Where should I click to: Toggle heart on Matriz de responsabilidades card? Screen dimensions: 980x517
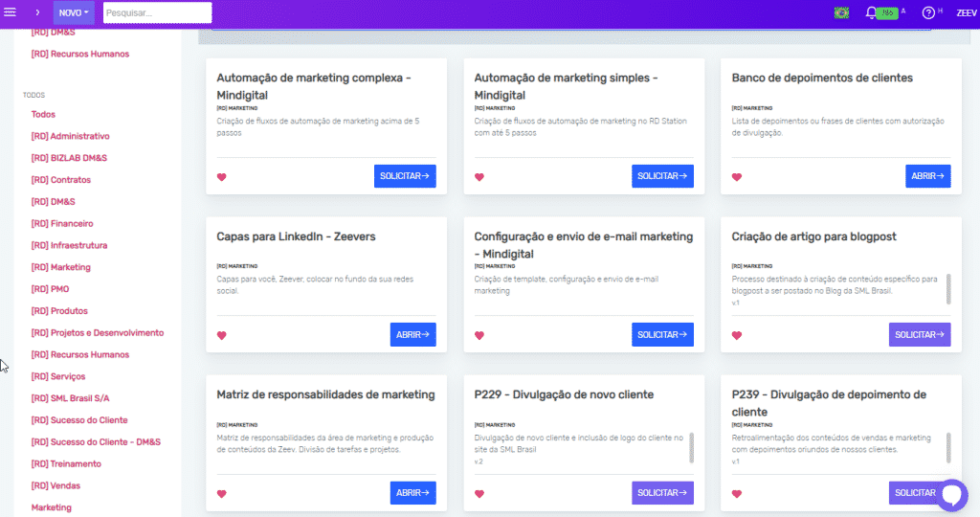coord(222,494)
